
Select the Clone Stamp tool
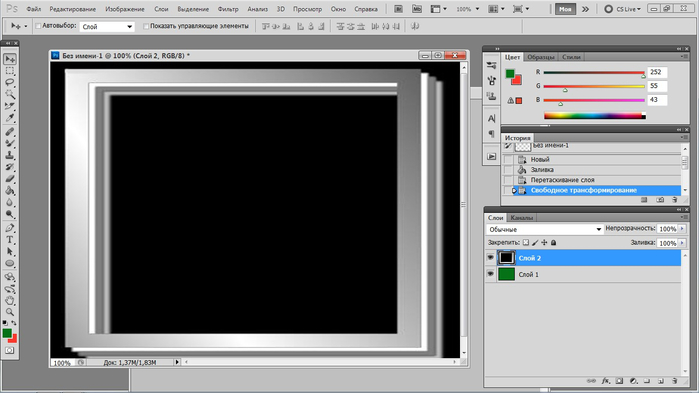click(x=10, y=155)
